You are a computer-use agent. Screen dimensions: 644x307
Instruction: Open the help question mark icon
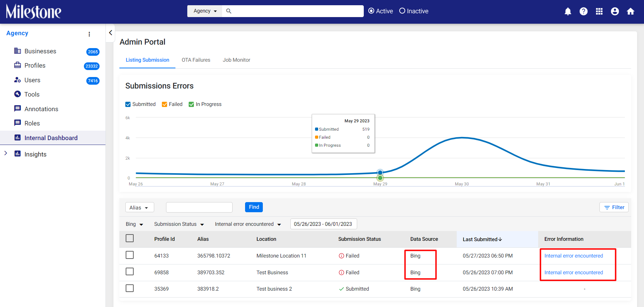583,11
